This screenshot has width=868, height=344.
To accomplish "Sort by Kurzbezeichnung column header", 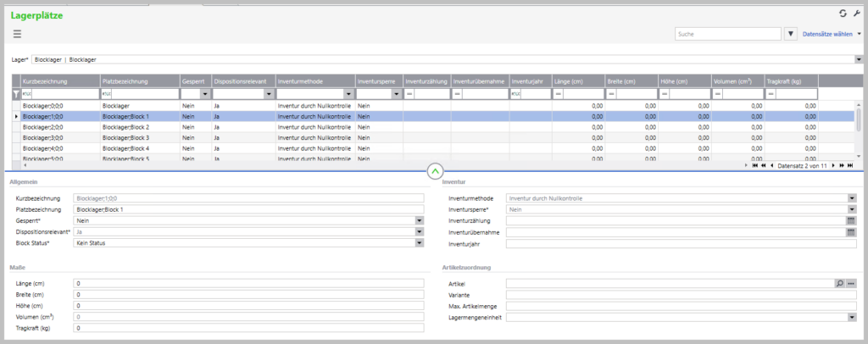I will click(60, 81).
